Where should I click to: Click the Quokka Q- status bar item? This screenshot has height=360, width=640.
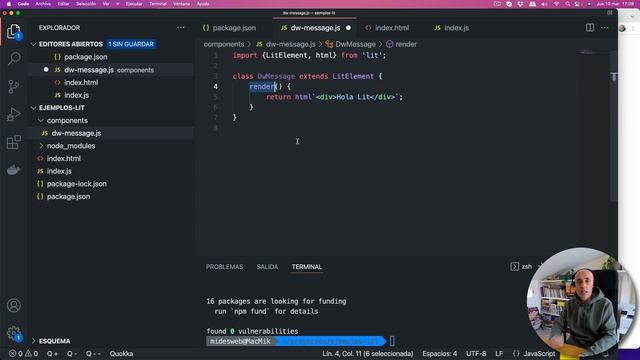[72, 353]
